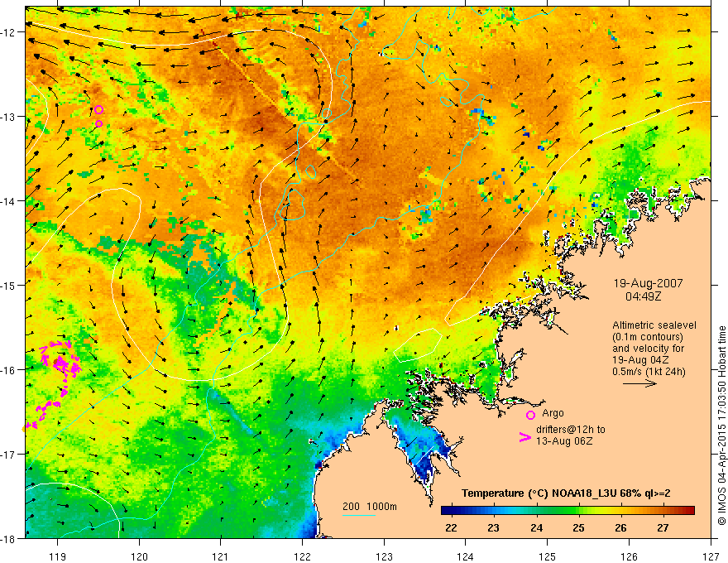This screenshot has height=563, width=728.
Task: Click the cyan 200 1000m isobath legend line
Action: point(359,515)
